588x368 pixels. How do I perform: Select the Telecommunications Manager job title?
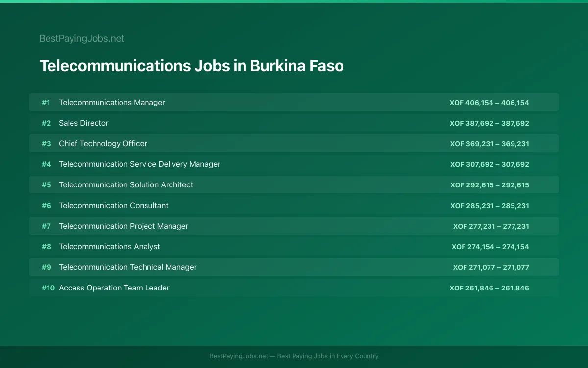coord(112,103)
